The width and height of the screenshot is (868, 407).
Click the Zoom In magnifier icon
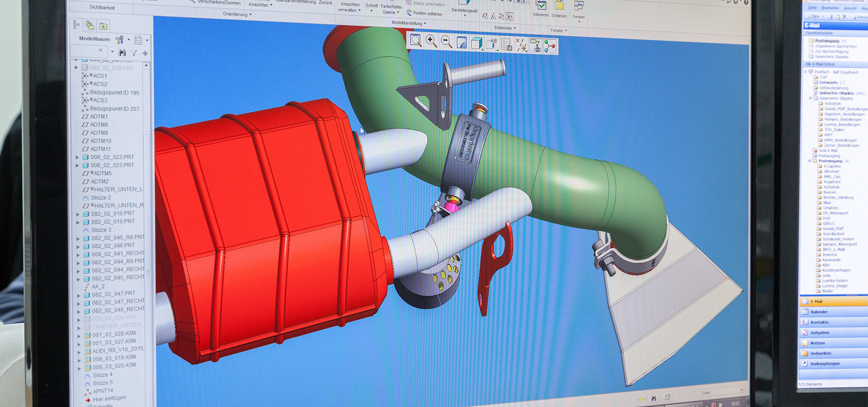coord(431,42)
